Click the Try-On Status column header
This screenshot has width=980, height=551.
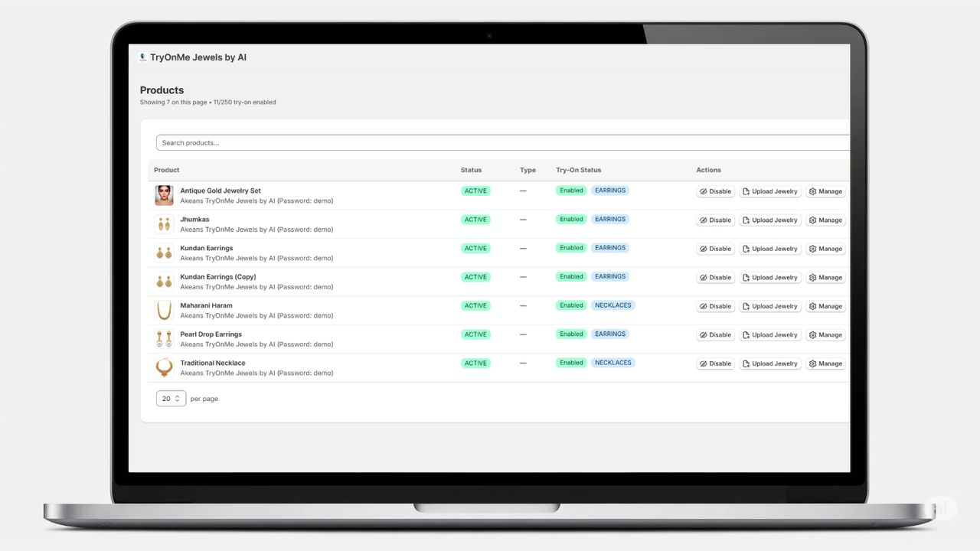pyautogui.click(x=579, y=170)
